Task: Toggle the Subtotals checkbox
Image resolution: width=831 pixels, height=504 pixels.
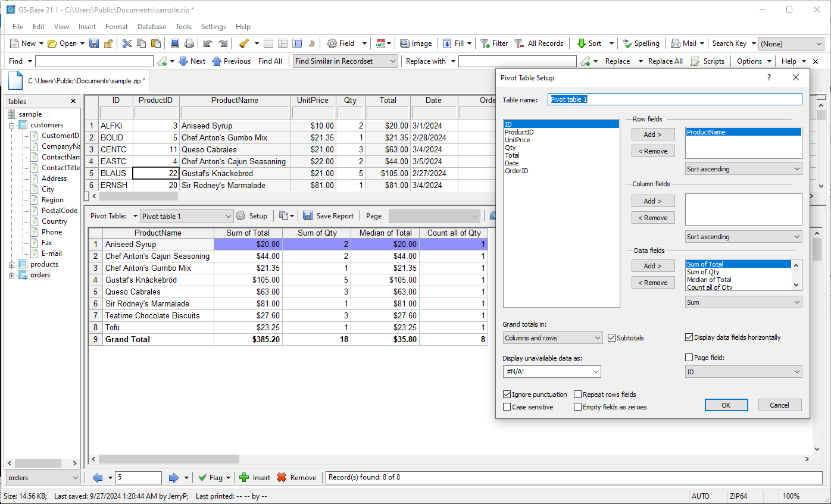Action: (611, 338)
